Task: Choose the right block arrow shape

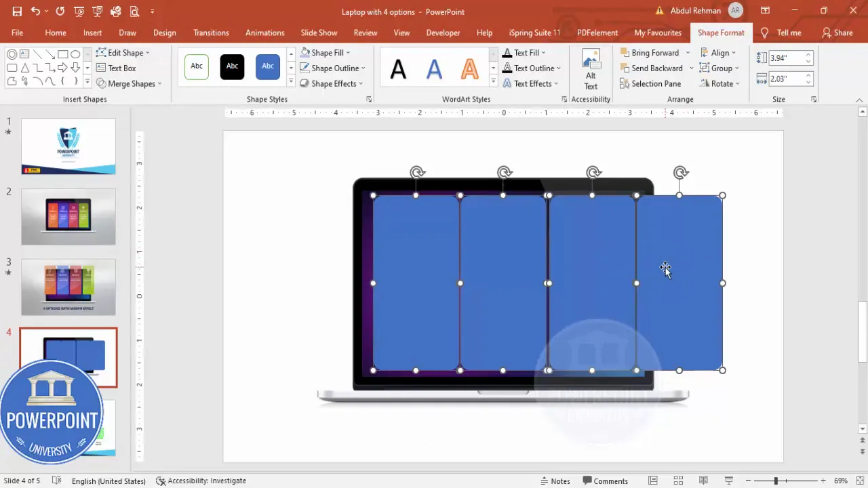Action: 62,68
